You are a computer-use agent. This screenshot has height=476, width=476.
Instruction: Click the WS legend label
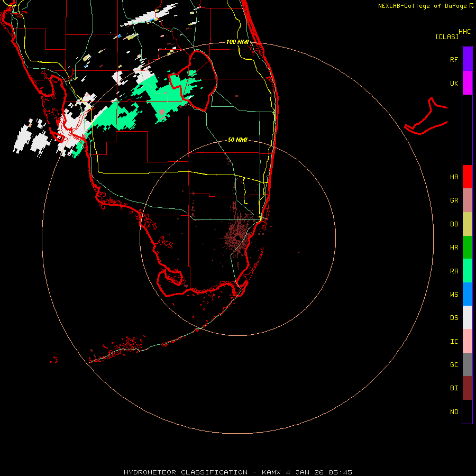tap(454, 295)
